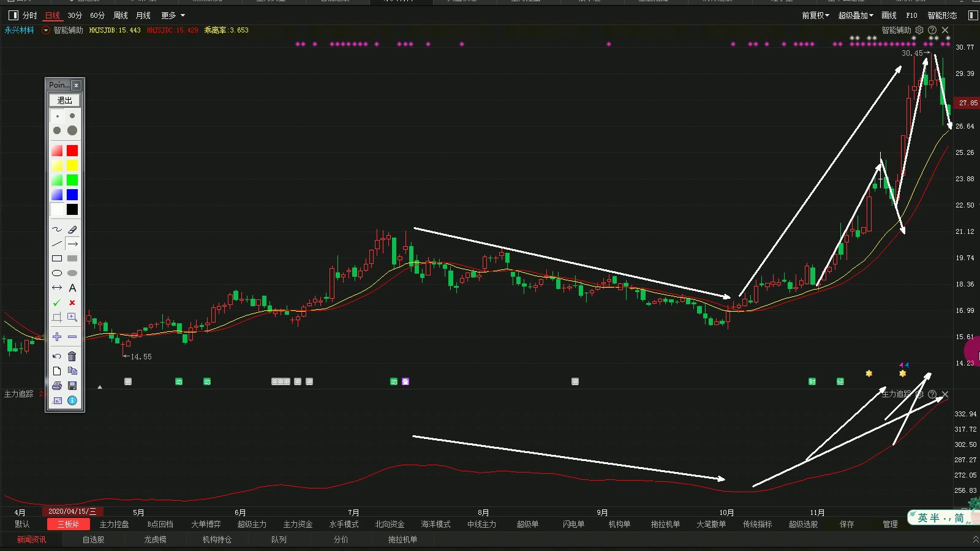
Task: Open the 前复权 adjustment dropdown
Action: click(815, 15)
